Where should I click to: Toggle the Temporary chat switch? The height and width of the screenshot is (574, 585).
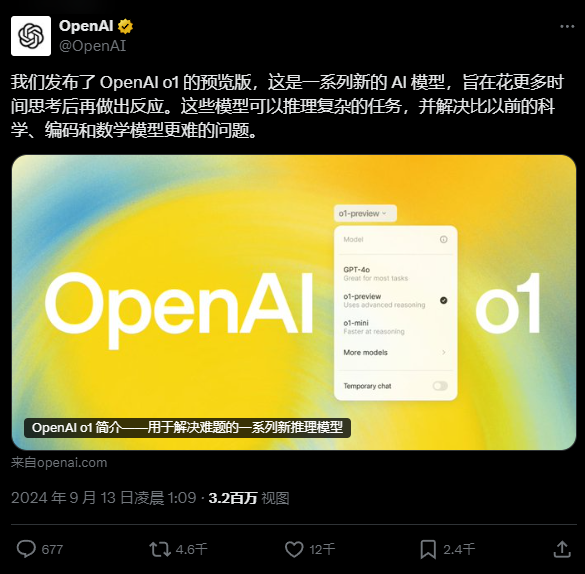[x=440, y=386]
